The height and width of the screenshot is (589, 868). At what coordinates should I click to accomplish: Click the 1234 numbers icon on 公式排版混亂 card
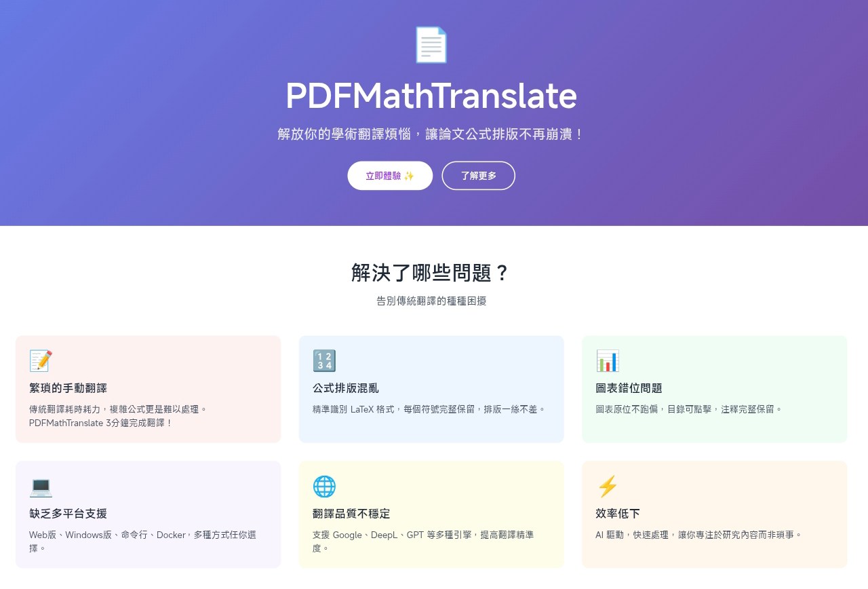324,361
